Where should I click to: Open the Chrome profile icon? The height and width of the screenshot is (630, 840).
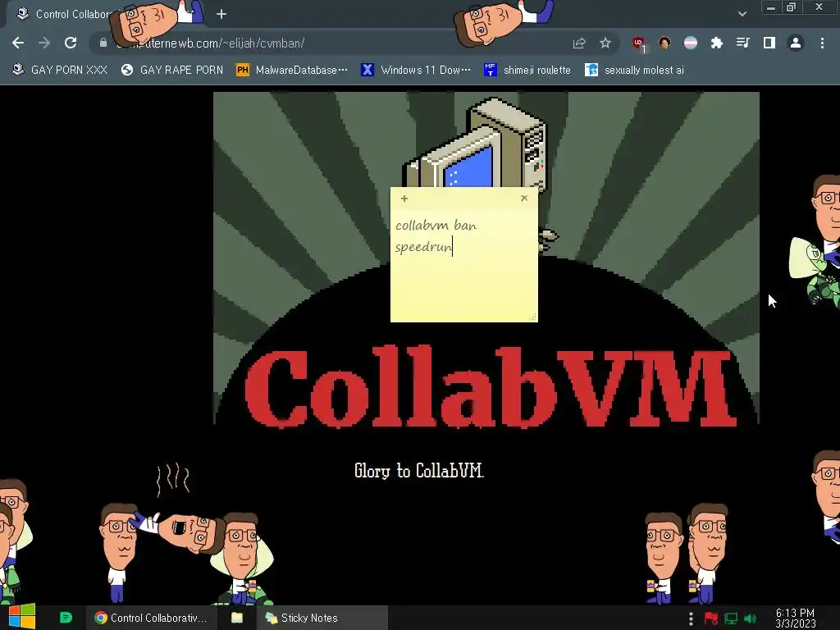(796, 43)
